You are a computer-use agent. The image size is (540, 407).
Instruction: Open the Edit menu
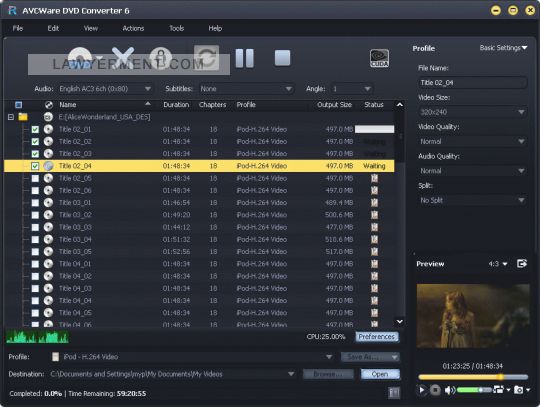[53, 28]
